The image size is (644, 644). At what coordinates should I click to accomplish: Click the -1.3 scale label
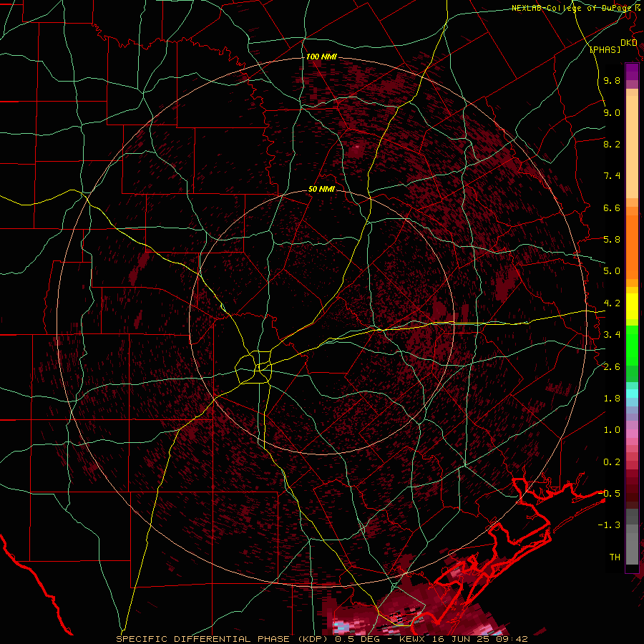click(x=609, y=525)
